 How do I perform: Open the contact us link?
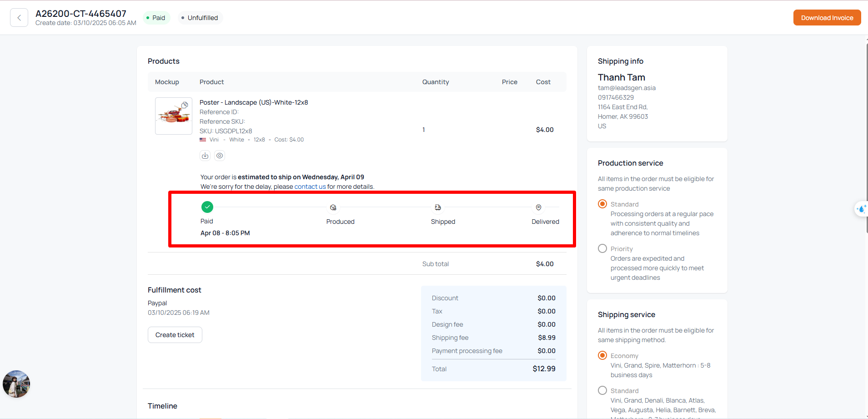tap(310, 187)
